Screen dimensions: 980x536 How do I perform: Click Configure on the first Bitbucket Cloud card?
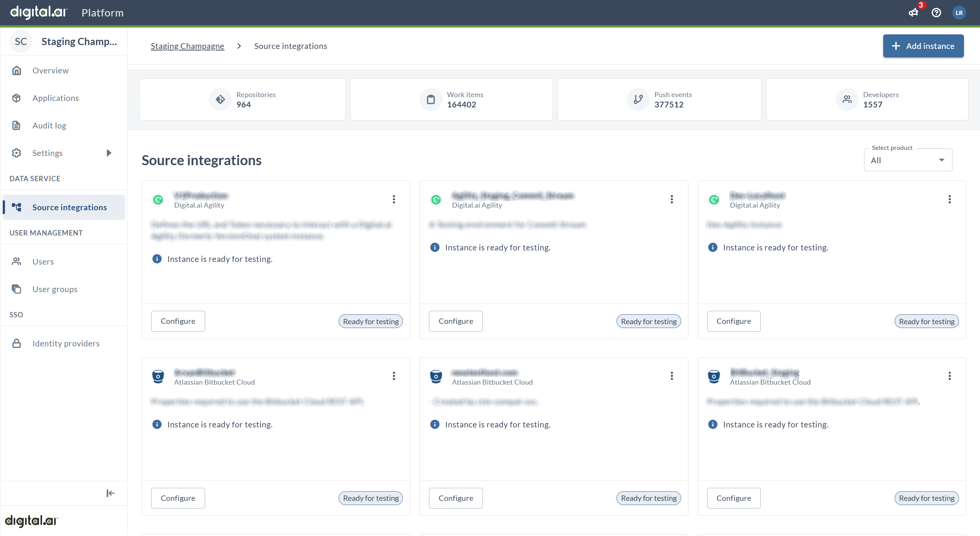point(178,498)
